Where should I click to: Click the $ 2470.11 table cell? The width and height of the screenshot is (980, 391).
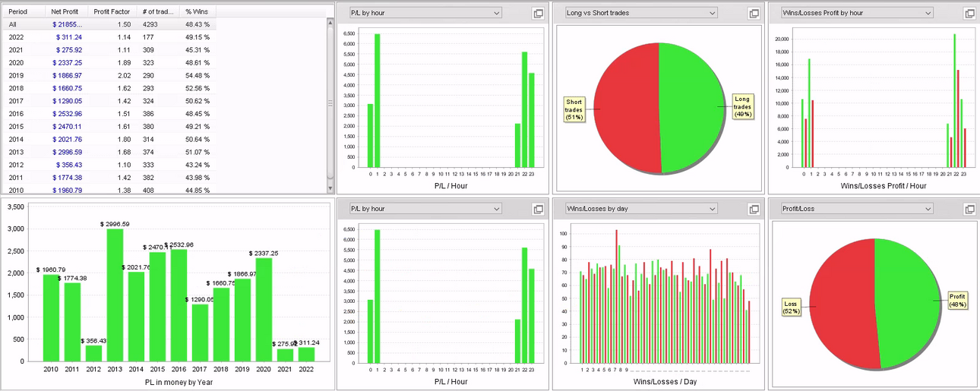tap(67, 127)
